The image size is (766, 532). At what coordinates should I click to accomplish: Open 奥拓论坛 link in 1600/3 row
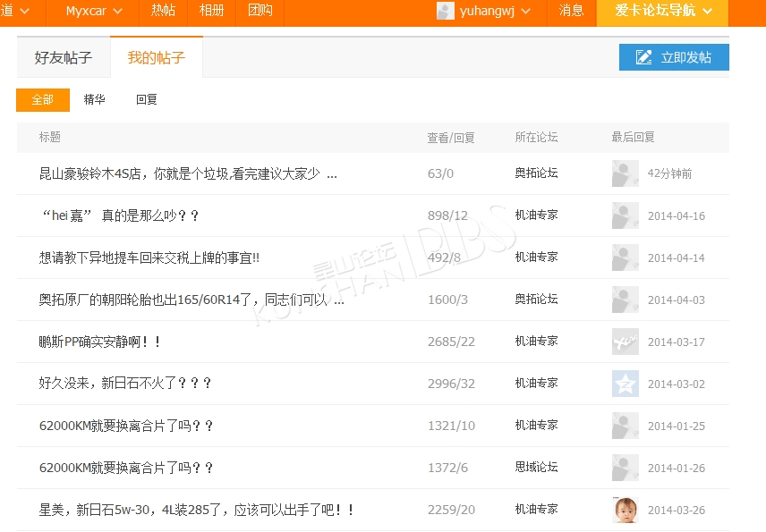tap(536, 299)
